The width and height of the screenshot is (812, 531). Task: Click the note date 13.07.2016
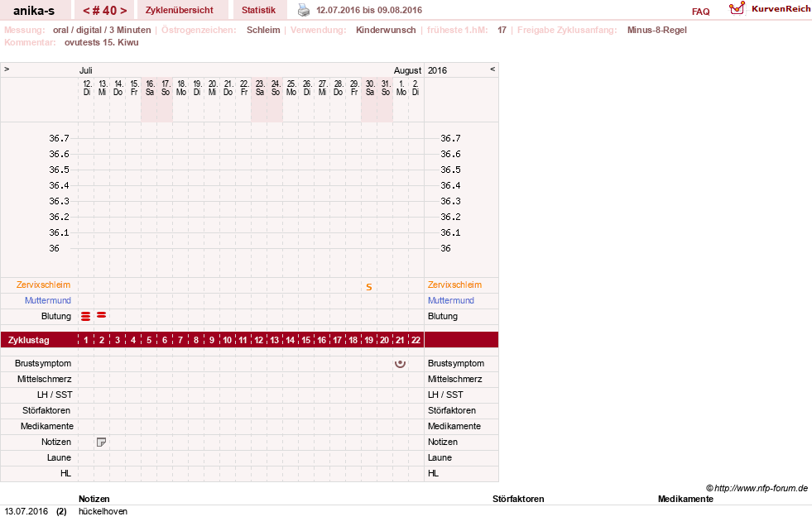(26, 511)
